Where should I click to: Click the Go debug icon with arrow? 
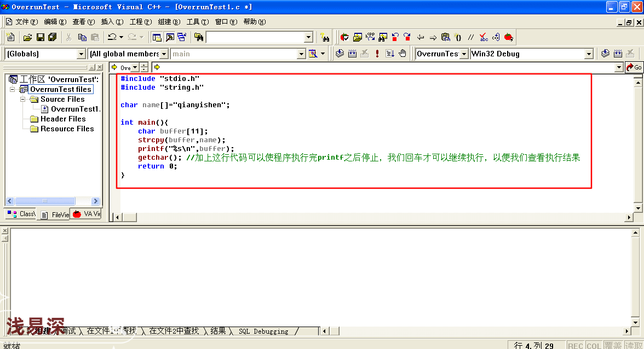click(390, 54)
